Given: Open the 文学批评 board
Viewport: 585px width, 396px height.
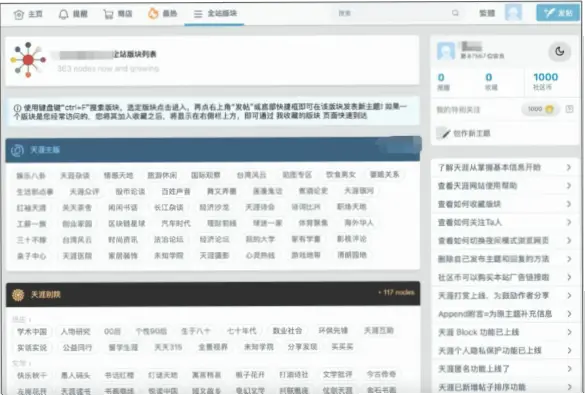Looking at the screenshot, I should tap(337, 374).
